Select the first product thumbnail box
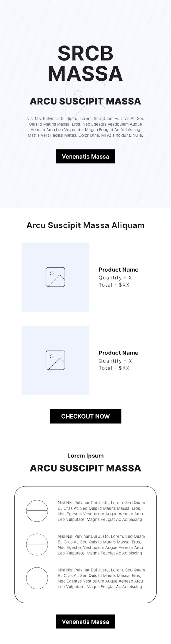 point(55,277)
